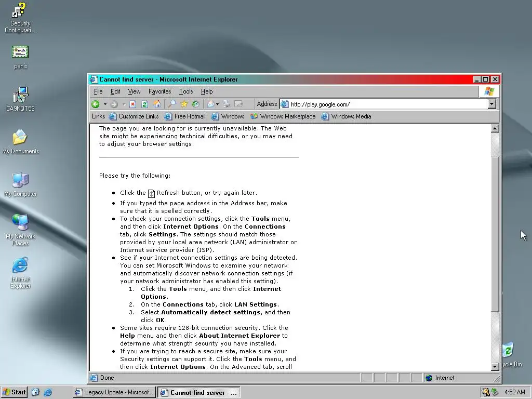Open the Favorites menu
The height and width of the screenshot is (399, 532).
(160, 91)
